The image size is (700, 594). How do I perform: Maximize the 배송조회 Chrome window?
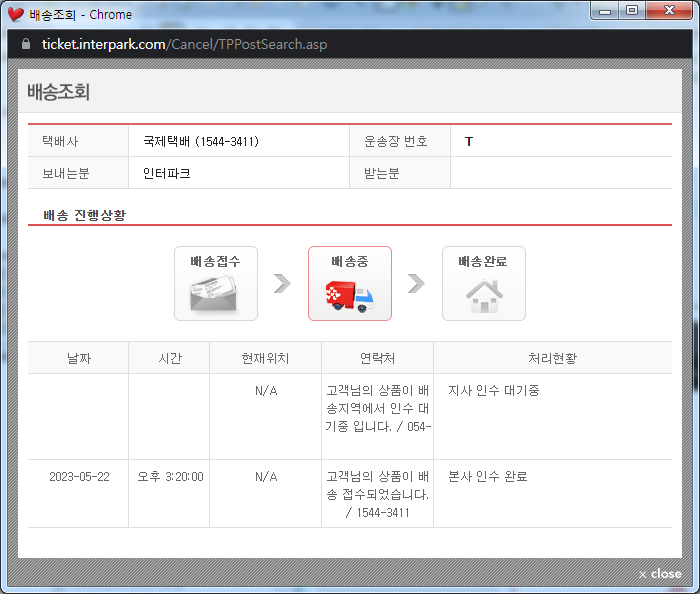632,11
